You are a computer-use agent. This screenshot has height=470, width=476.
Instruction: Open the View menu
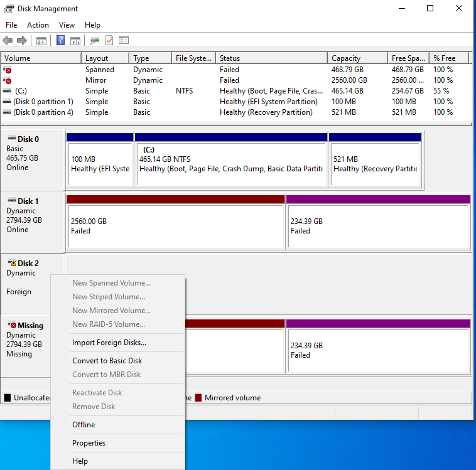[67, 25]
